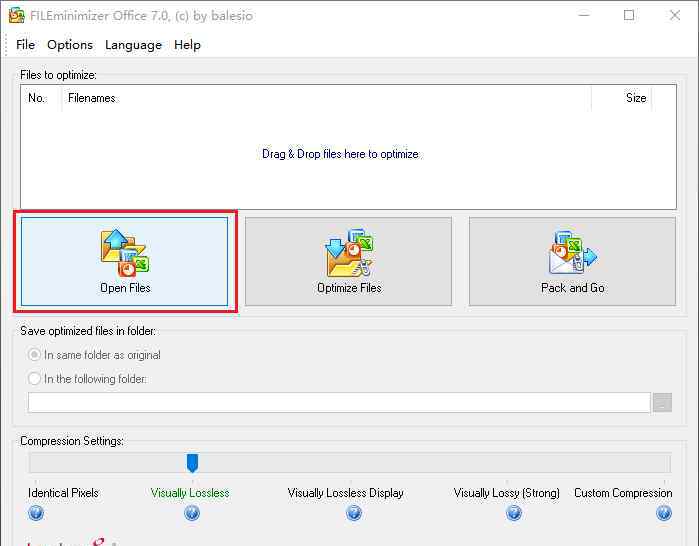Viewport: 699px width, 546px height.
Task: Minimize the FILEminimizer window
Action: [584, 15]
